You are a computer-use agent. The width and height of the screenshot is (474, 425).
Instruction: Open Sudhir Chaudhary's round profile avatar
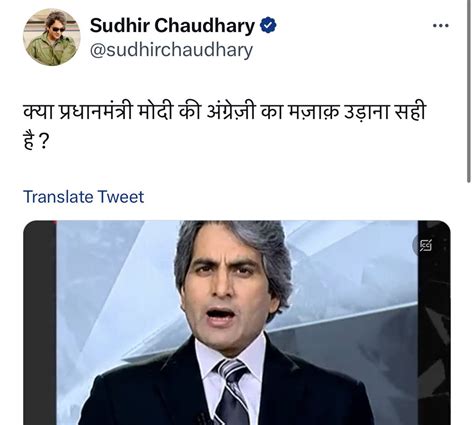pyautogui.click(x=52, y=37)
